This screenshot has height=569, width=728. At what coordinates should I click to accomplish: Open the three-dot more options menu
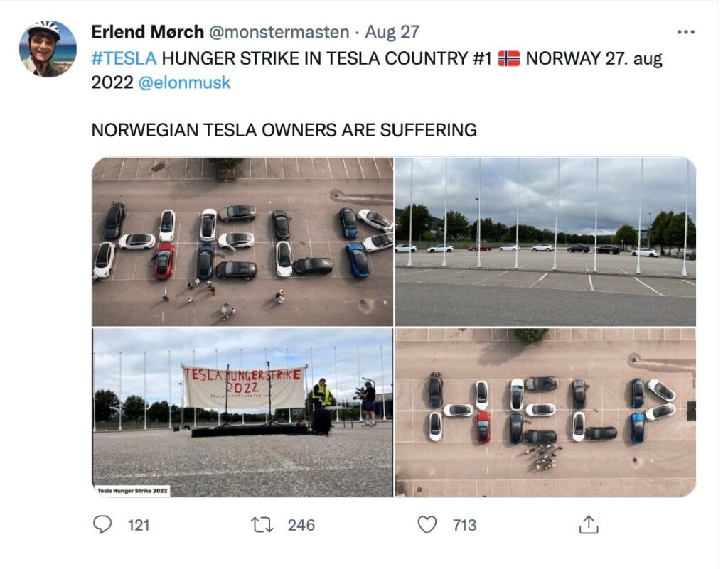tap(686, 31)
